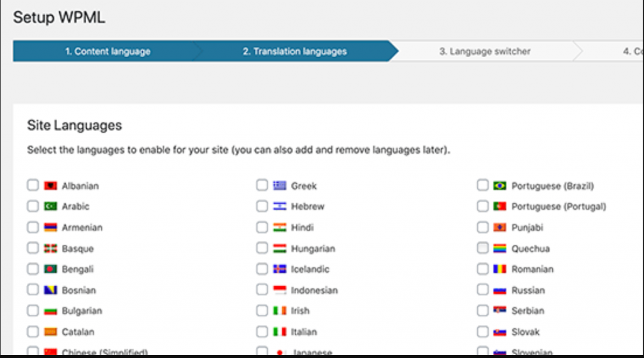The height and width of the screenshot is (358, 644).
Task: Click the Albanian flag icon
Action: click(x=50, y=186)
